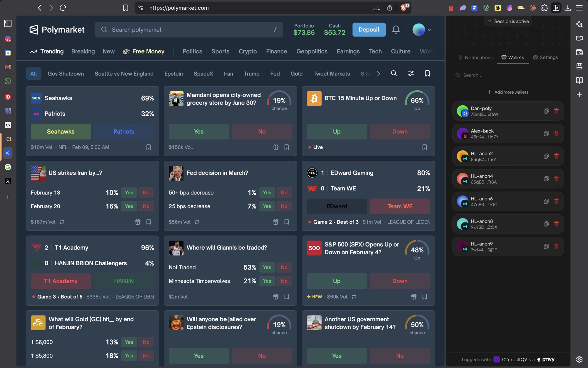Copy the HL-anon6 wallet address
Screen dimensions: 588x368
(546, 201)
